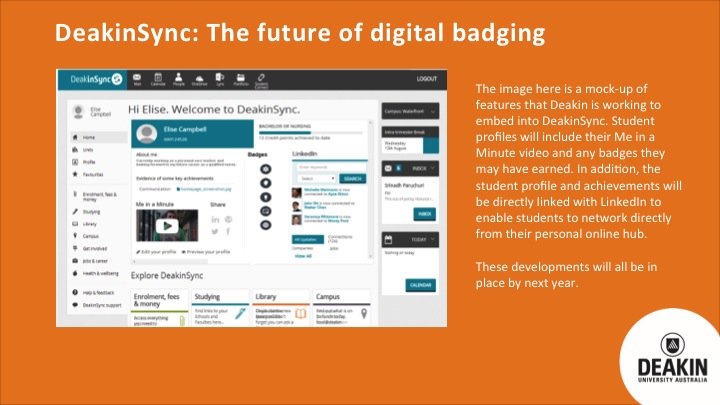Open the homepage_screenshot.jpg attachment link
The width and height of the screenshot is (720, 405).
pos(204,189)
